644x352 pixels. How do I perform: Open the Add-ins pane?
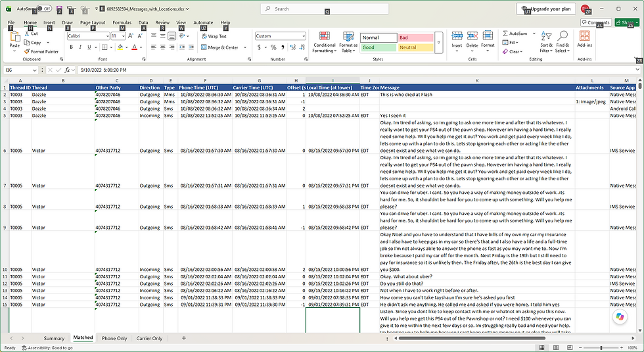coord(584,39)
